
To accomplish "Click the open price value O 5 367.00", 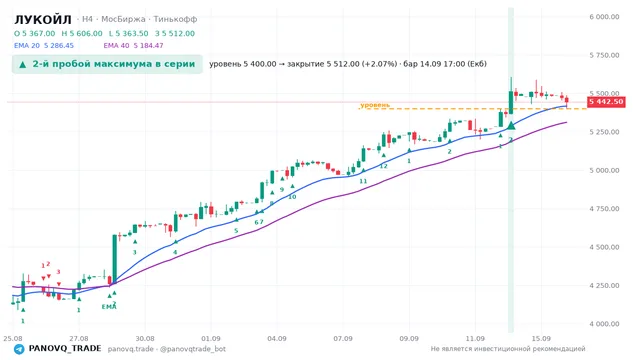I will pyautogui.click(x=35, y=33).
